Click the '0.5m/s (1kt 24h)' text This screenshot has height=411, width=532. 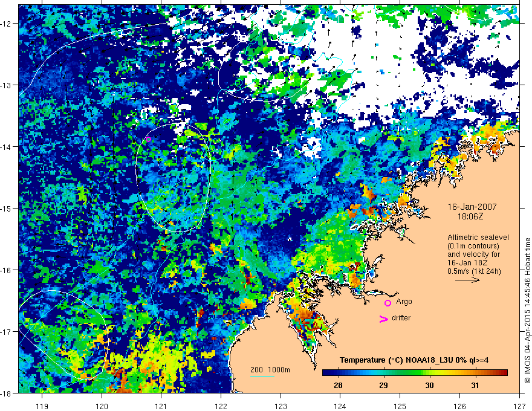click(x=474, y=271)
